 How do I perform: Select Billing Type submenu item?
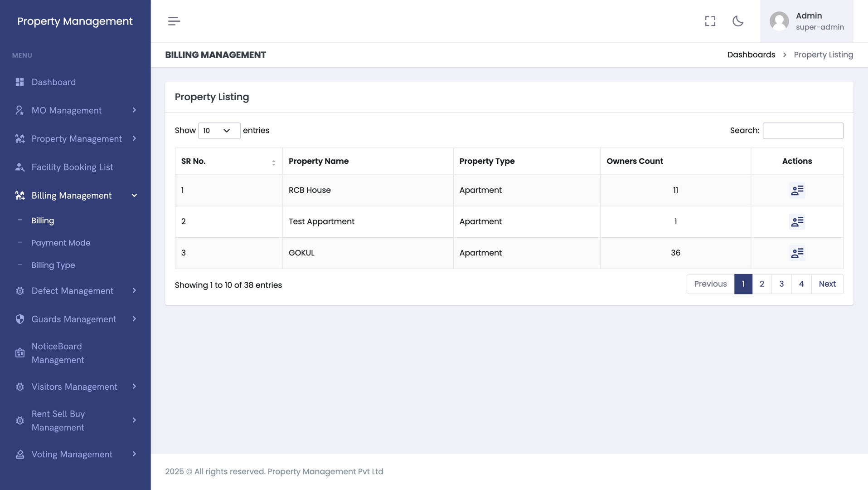tap(53, 265)
